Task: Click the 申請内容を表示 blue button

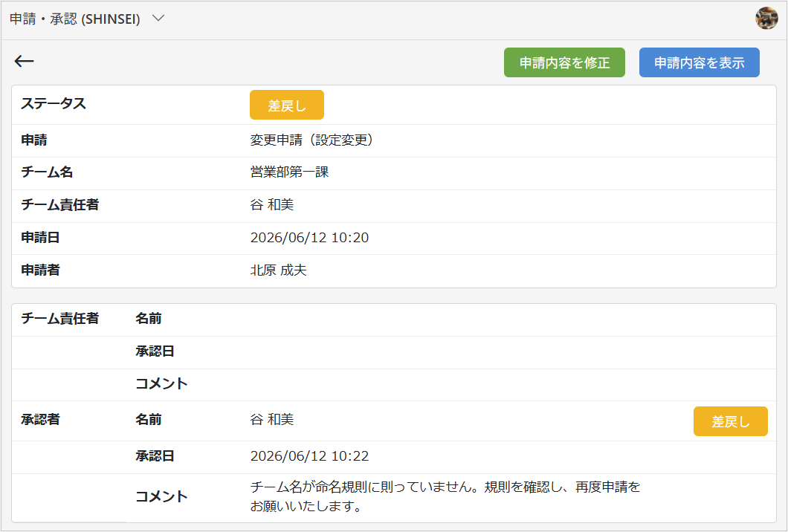Action: click(699, 63)
